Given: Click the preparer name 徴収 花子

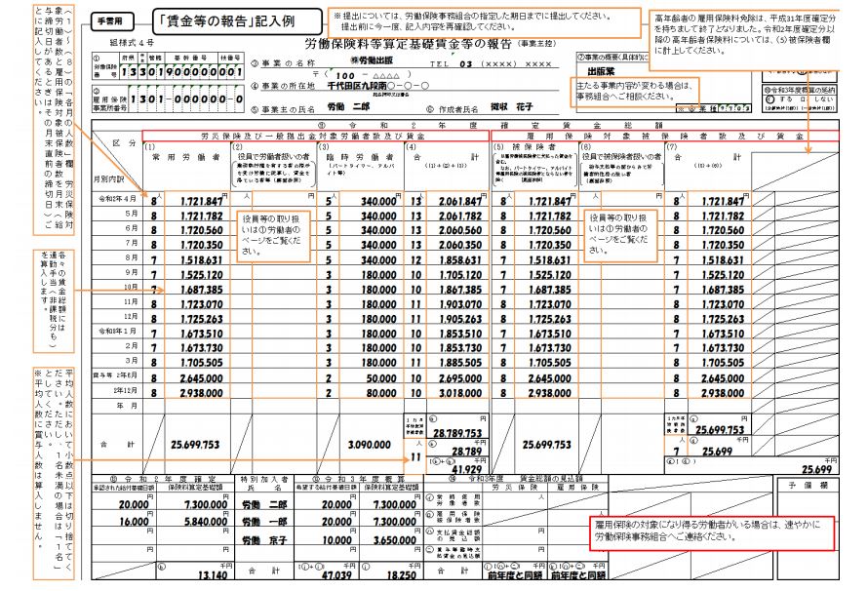Looking at the screenshot, I should click(x=511, y=107).
